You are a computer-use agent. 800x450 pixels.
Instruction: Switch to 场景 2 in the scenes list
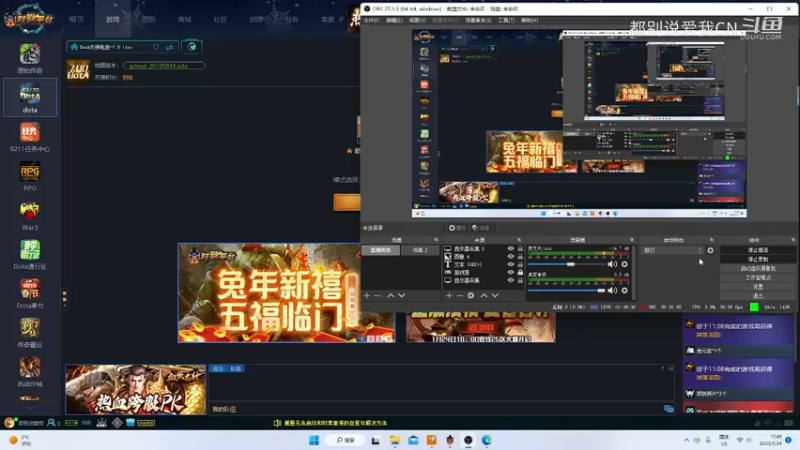pos(420,250)
